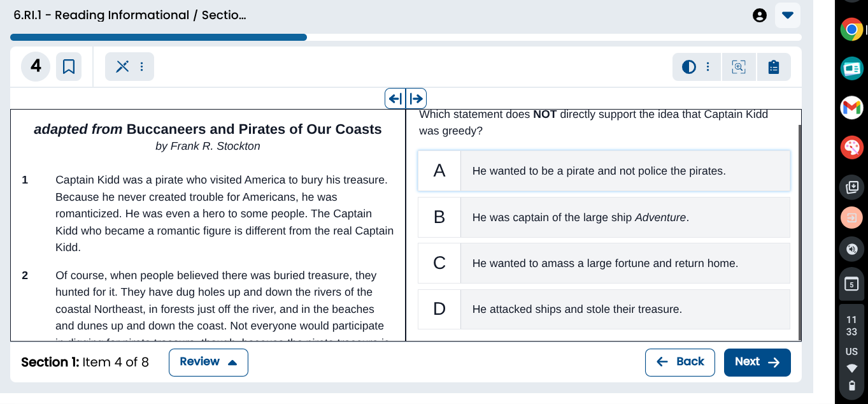
Task: Open the notes clipboard tool
Action: [774, 66]
